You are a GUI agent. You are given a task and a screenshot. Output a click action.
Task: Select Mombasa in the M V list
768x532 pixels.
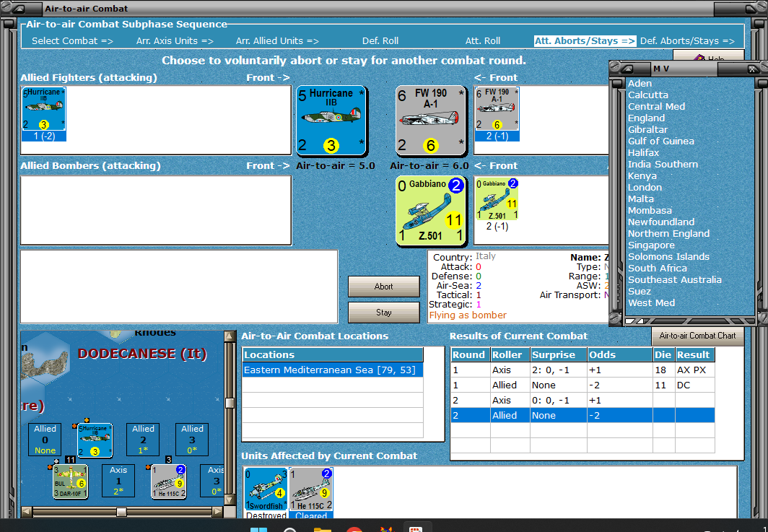[650, 210]
